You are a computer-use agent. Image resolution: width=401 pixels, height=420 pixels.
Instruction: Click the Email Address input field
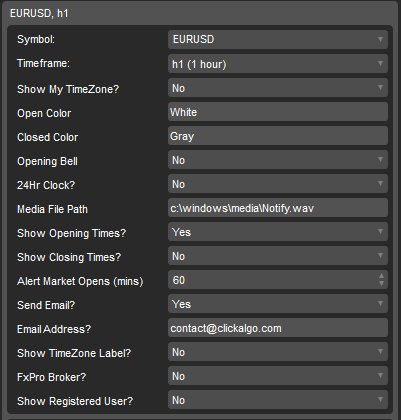(x=278, y=327)
